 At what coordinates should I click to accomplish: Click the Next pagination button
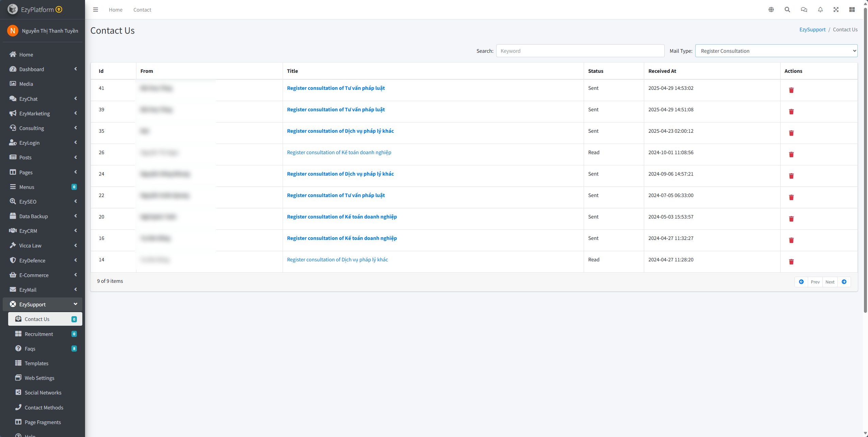pos(830,282)
